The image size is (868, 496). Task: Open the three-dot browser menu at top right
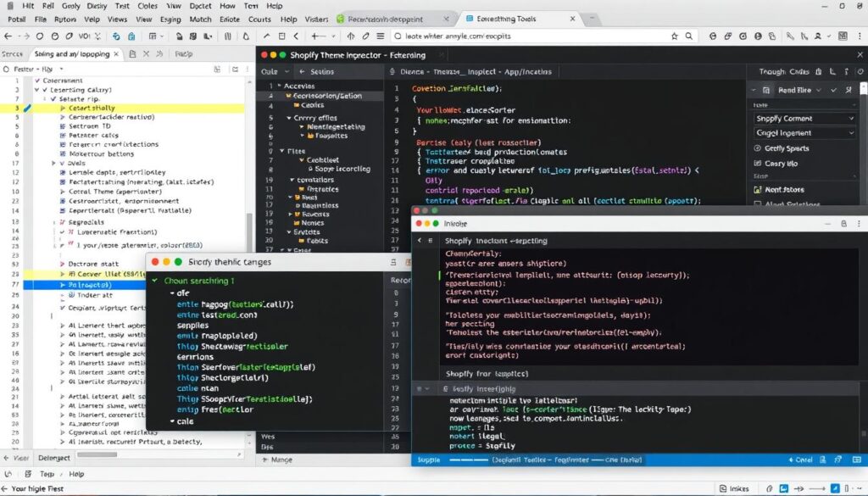(x=860, y=36)
